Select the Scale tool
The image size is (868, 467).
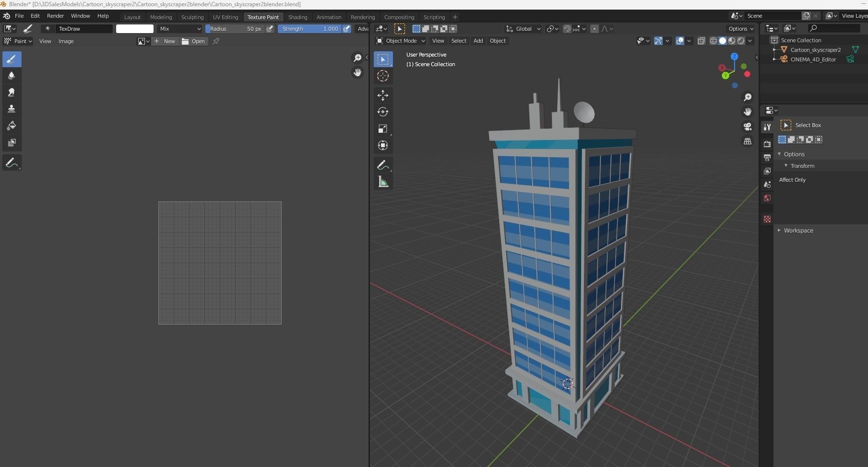coord(383,129)
